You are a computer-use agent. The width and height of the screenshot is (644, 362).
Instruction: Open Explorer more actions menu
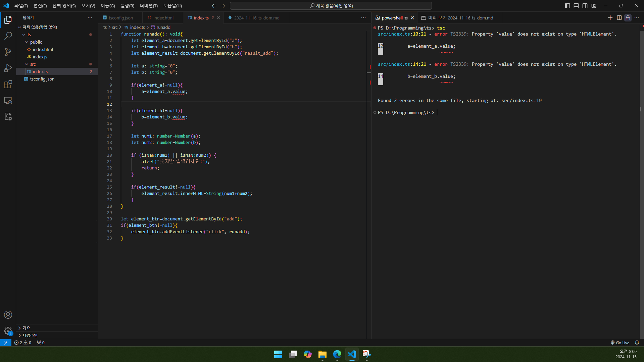tap(90, 18)
